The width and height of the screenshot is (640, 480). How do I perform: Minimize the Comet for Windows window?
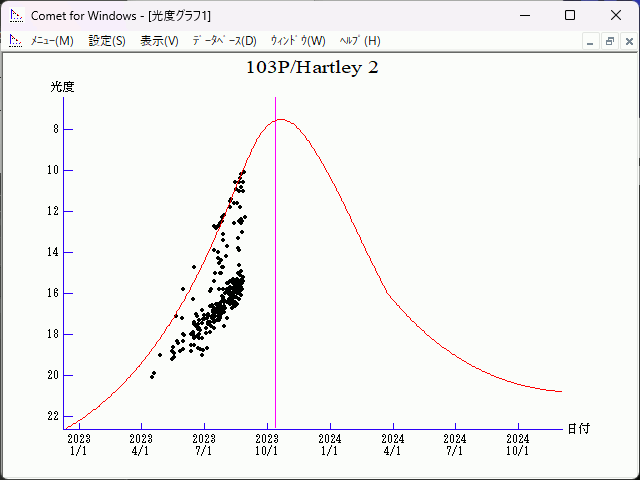[525, 16]
